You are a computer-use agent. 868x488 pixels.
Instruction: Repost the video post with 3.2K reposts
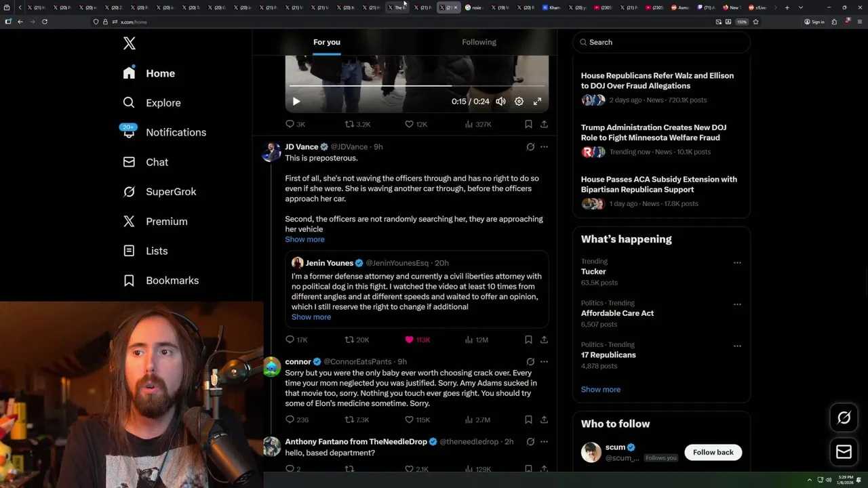(x=357, y=124)
